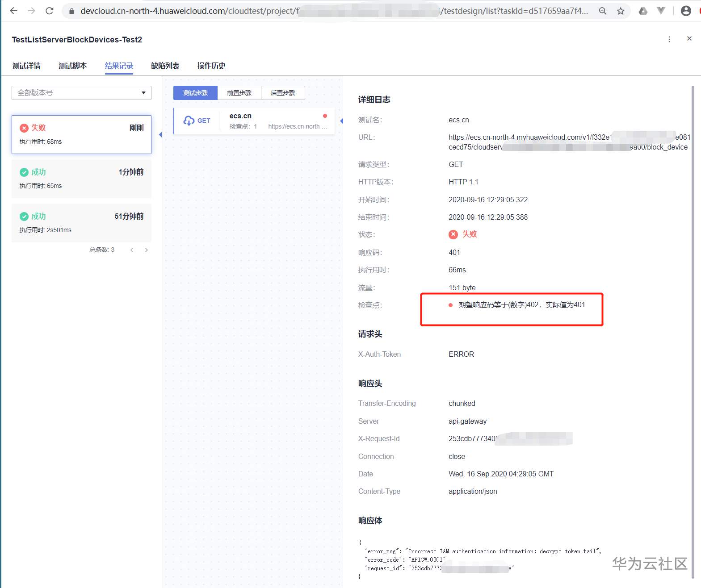Select the failed run from 刚刚
Image resolution: width=701 pixels, height=588 pixels.
tap(81, 134)
